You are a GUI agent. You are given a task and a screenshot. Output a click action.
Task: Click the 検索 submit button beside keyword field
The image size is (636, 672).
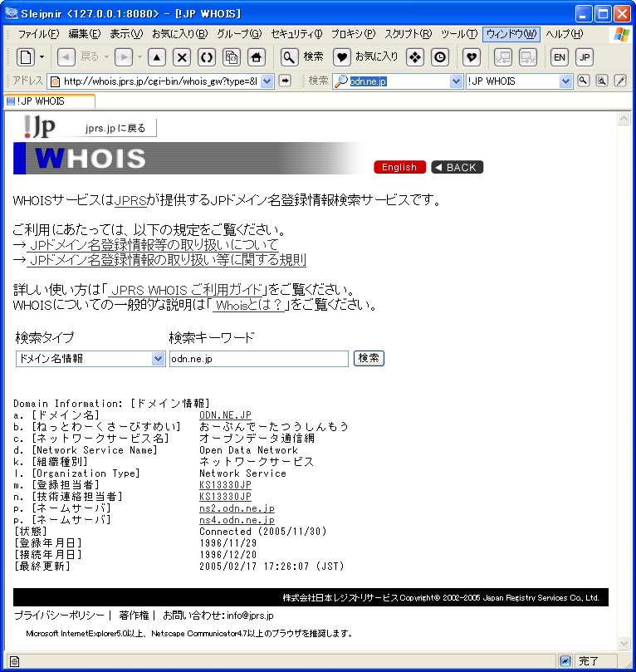(x=369, y=358)
